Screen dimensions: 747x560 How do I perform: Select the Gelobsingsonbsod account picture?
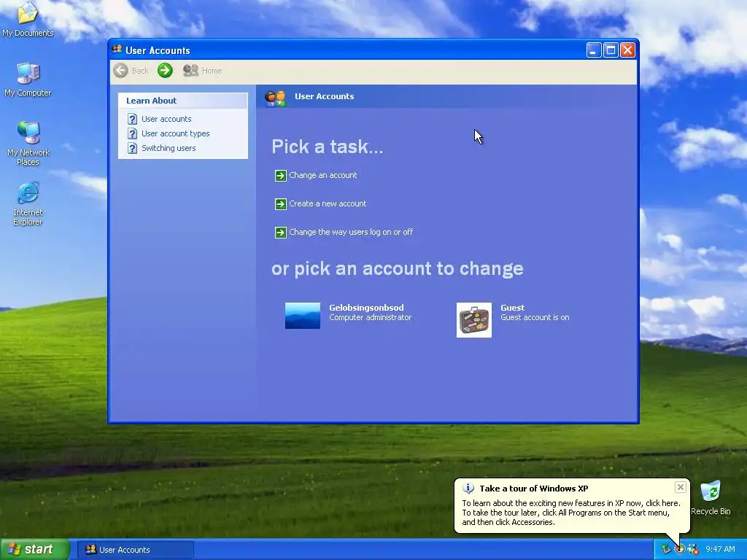click(x=303, y=315)
